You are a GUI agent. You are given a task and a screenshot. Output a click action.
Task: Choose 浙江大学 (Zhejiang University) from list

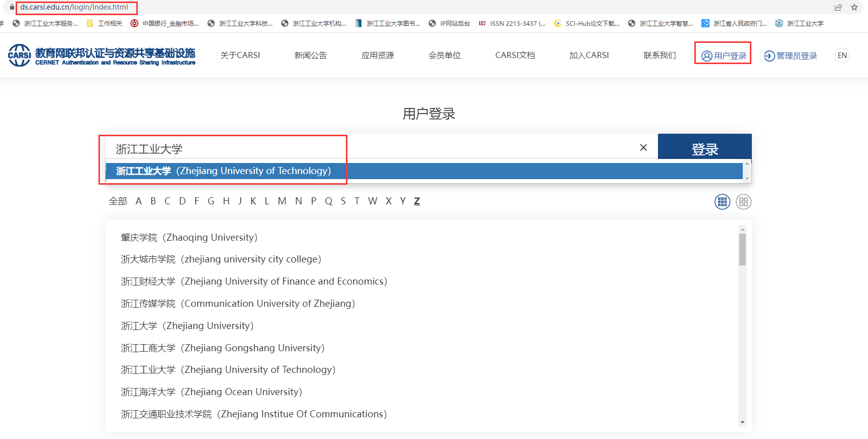tap(187, 326)
